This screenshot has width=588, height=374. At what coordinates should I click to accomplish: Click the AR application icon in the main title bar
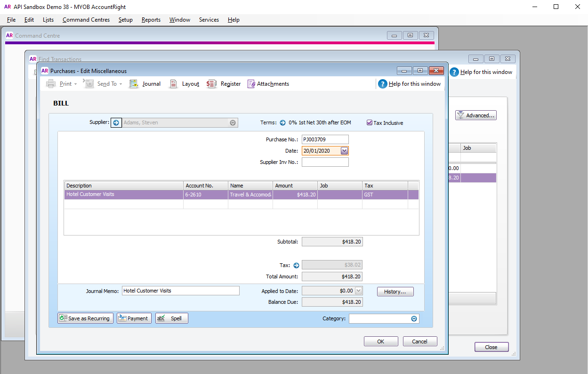pos(8,7)
